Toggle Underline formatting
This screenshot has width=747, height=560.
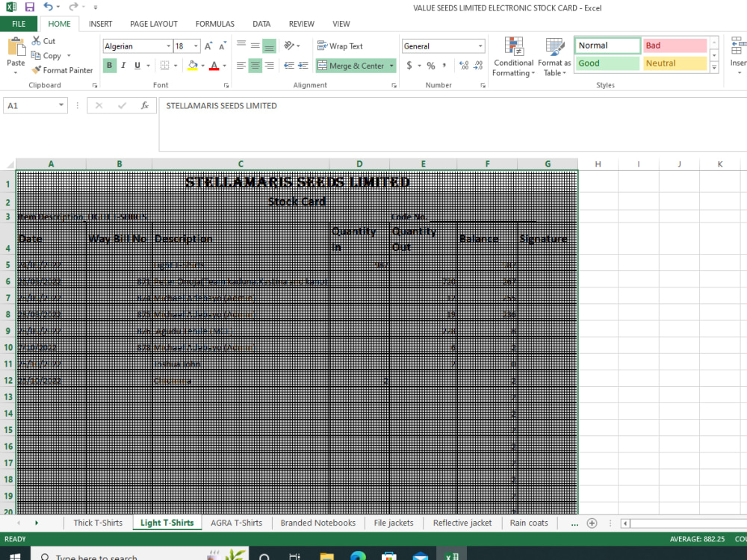coord(137,65)
